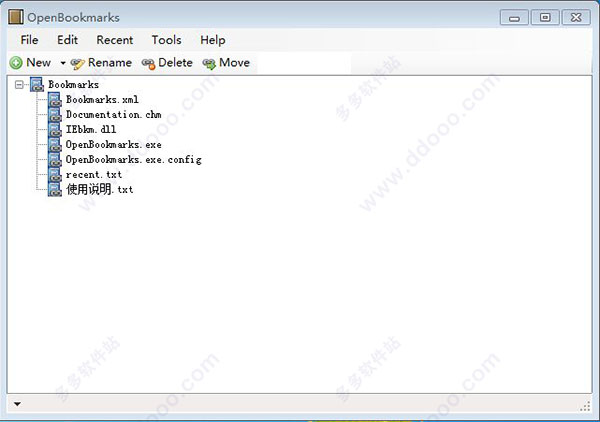Screen dimensions: 600x422
Task: Click the window resize grip
Action: 585,406
